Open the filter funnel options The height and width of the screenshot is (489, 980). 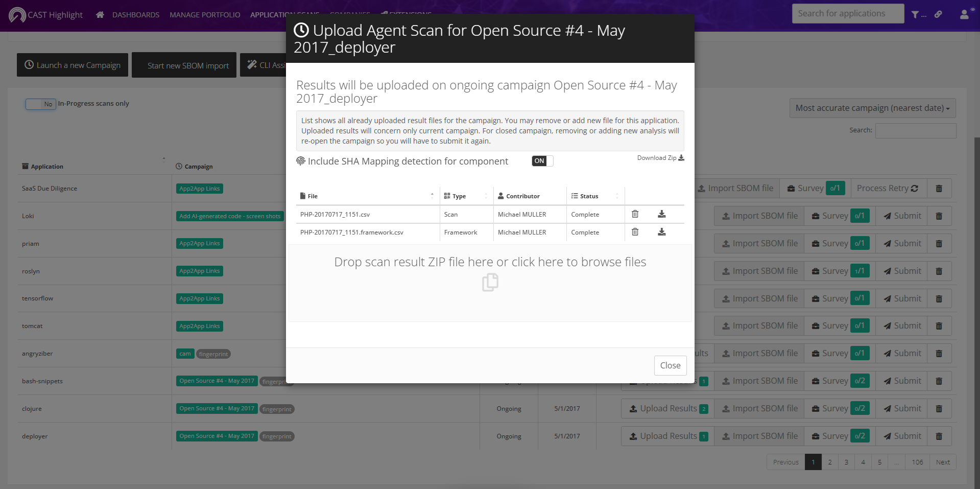point(918,15)
